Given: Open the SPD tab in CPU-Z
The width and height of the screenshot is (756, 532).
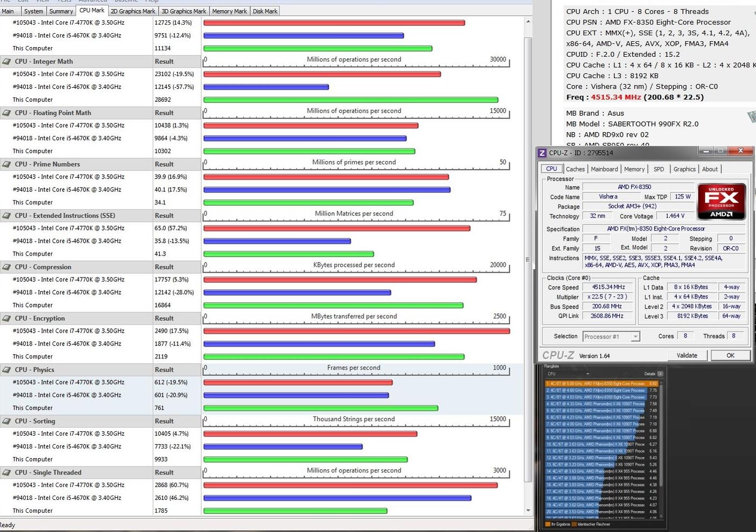Looking at the screenshot, I should click(x=659, y=169).
